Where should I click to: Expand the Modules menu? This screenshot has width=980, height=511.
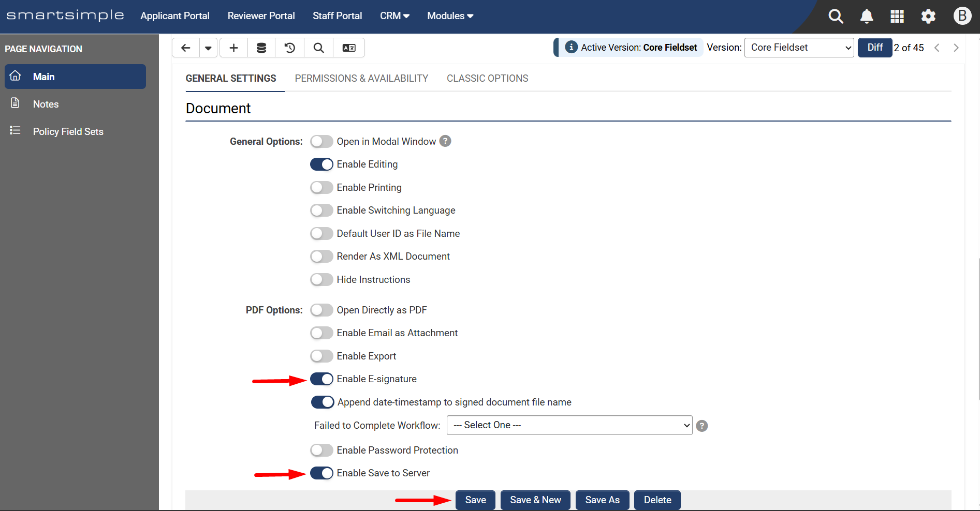click(x=450, y=16)
